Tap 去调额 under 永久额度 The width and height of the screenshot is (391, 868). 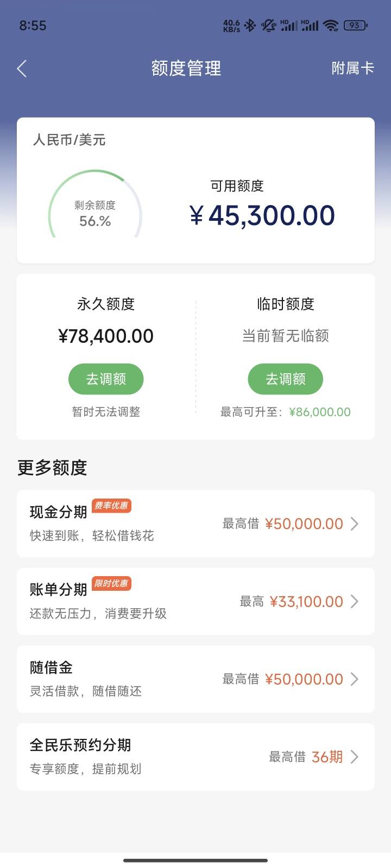click(x=106, y=379)
